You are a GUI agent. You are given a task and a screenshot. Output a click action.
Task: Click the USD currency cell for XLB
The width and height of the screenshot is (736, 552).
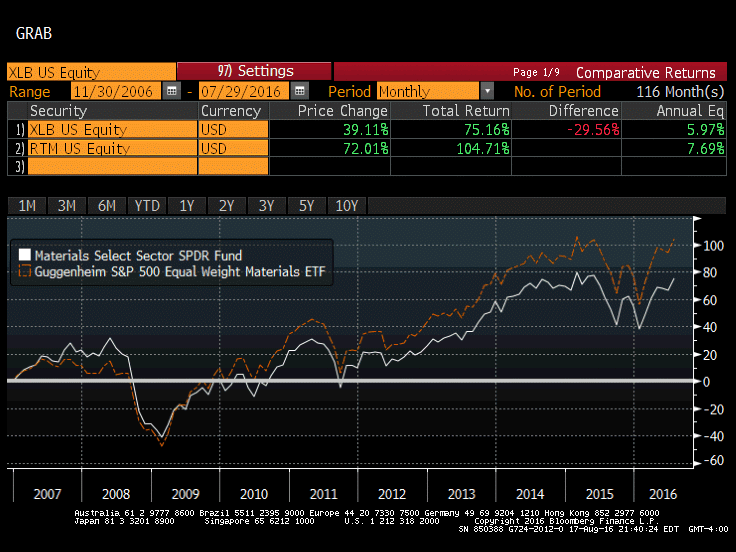point(233,129)
